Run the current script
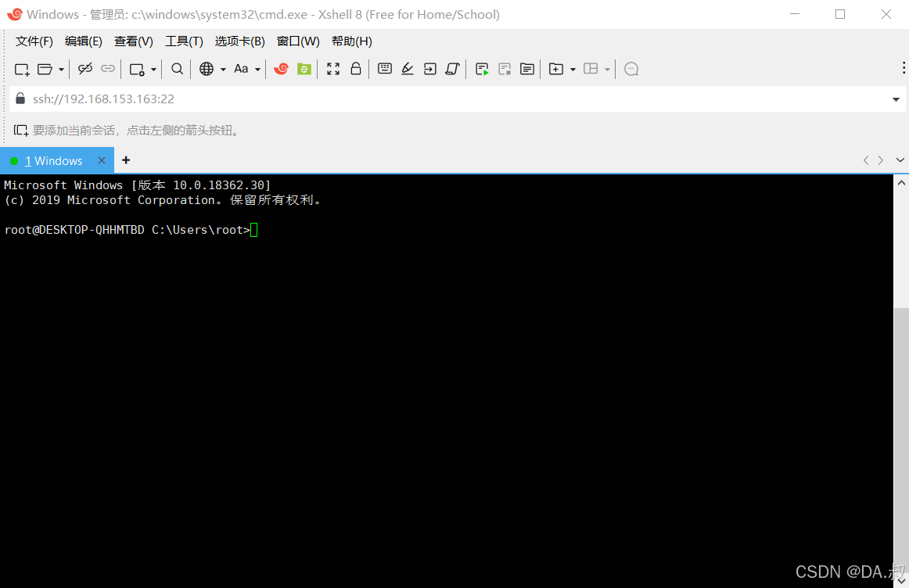 point(482,69)
